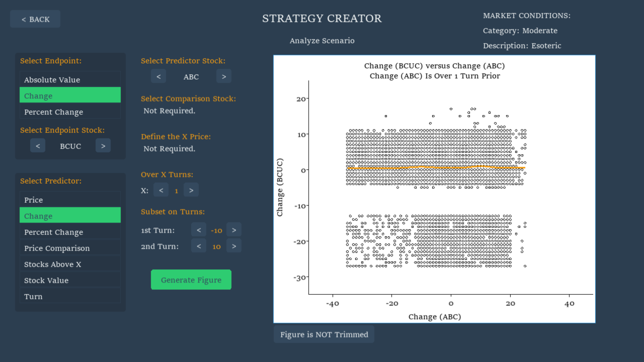This screenshot has height=362, width=644.
Task: Go to previous endpoint stock before BCUC
Action: [x=38, y=146]
